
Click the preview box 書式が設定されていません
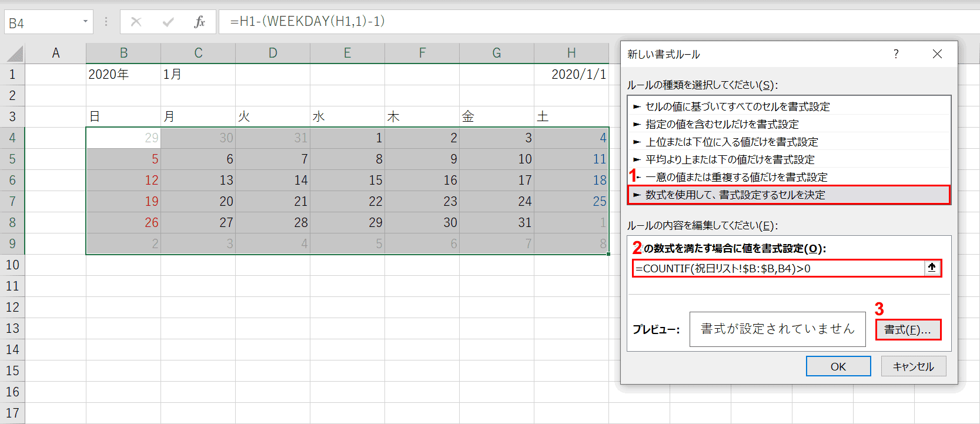(777, 329)
